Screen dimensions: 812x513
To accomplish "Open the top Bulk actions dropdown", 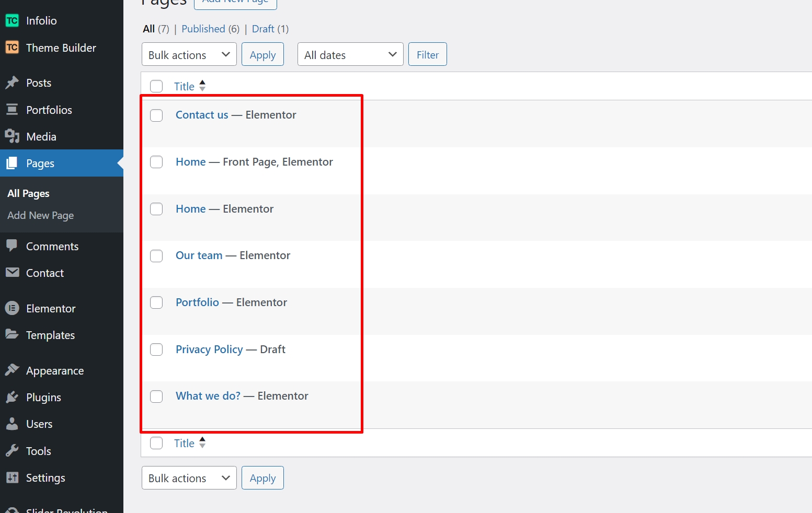I will point(189,54).
